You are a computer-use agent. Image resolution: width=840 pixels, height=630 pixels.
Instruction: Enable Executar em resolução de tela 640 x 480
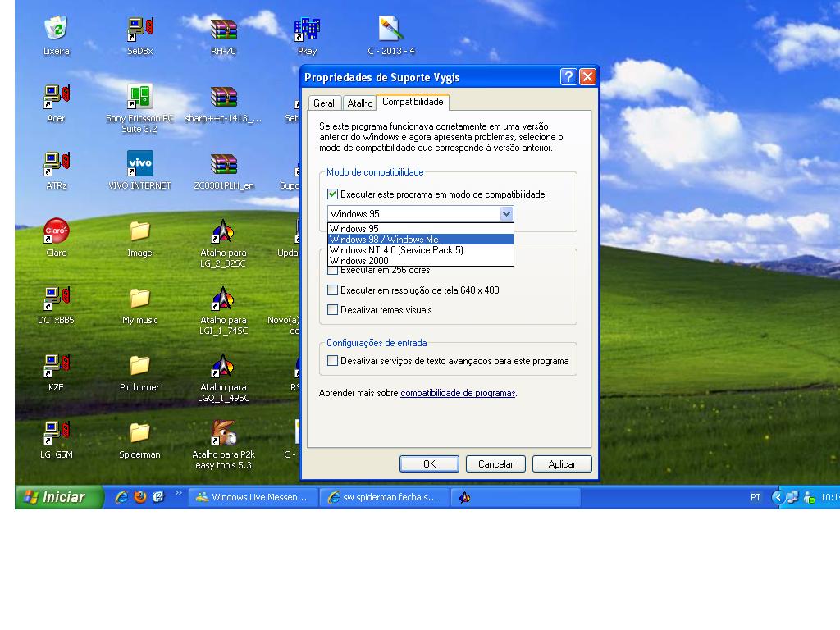click(x=333, y=290)
